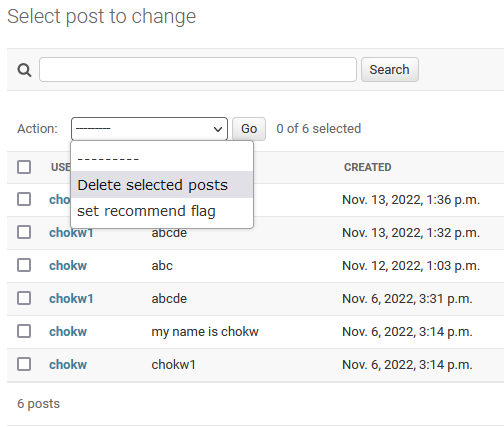Click the Go button
The image size is (504, 427).
coord(249,129)
